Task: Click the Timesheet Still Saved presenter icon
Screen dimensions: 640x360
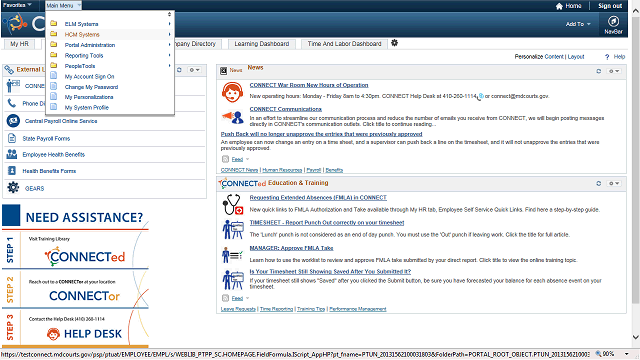Action: tap(233, 280)
